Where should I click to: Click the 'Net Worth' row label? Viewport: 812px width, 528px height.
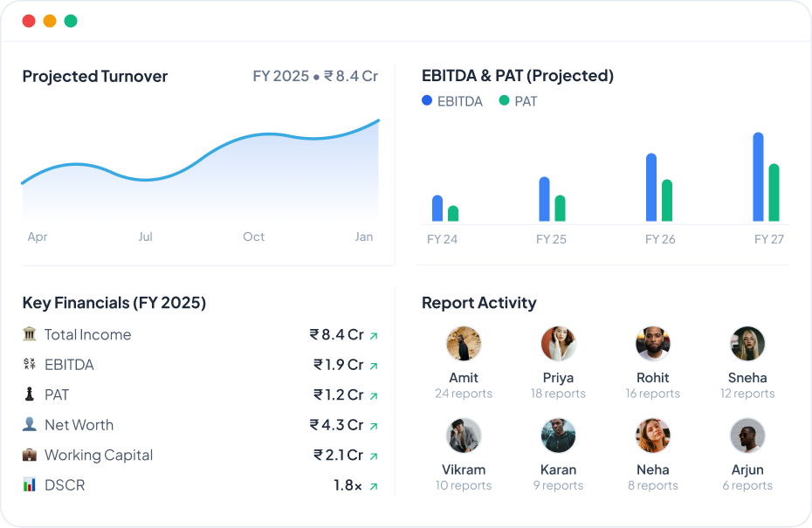click(x=79, y=424)
